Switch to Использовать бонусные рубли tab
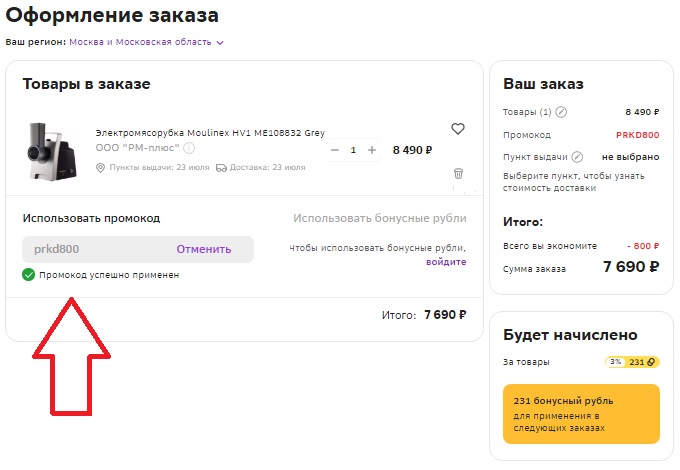The image size is (680, 470). pyautogui.click(x=380, y=218)
